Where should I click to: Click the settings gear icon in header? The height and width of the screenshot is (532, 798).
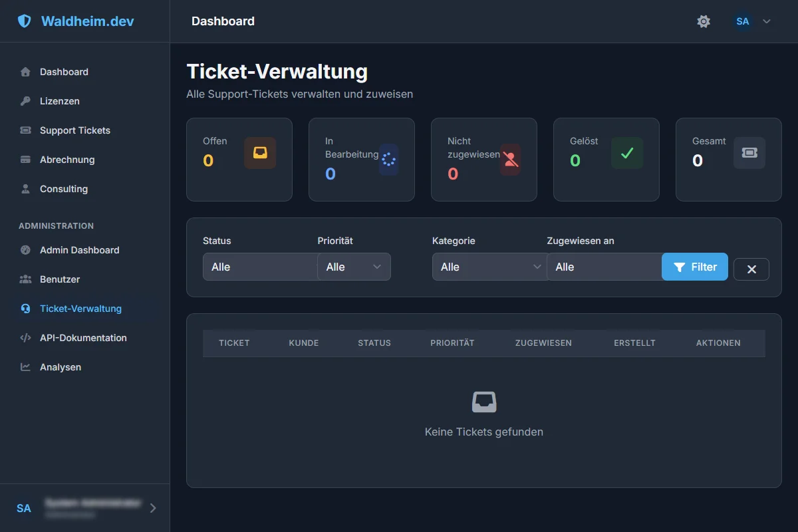click(704, 21)
